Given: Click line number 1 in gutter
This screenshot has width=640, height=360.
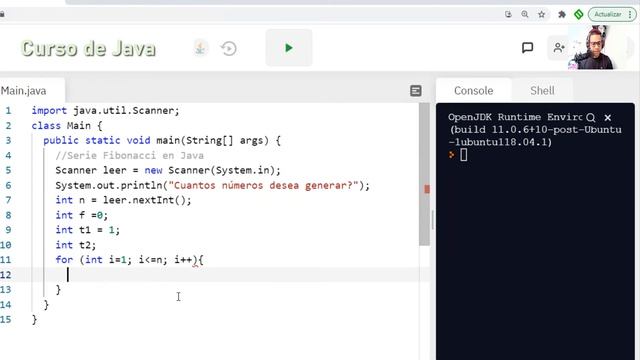Looking at the screenshot, I should [x=8, y=111].
